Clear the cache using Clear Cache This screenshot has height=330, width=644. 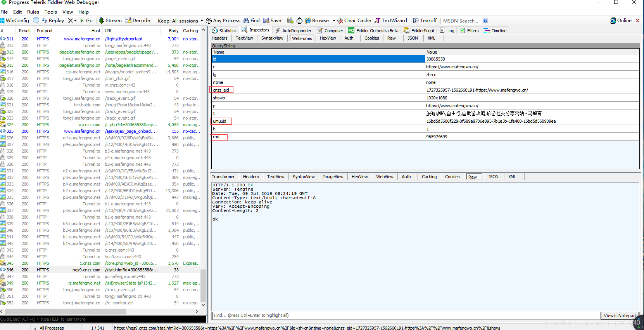[x=354, y=21]
